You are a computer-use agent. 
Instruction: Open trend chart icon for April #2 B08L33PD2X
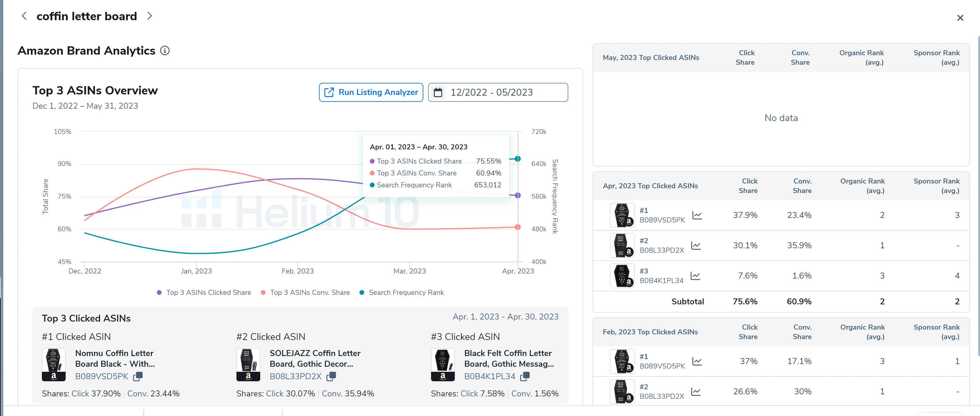point(696,245)
